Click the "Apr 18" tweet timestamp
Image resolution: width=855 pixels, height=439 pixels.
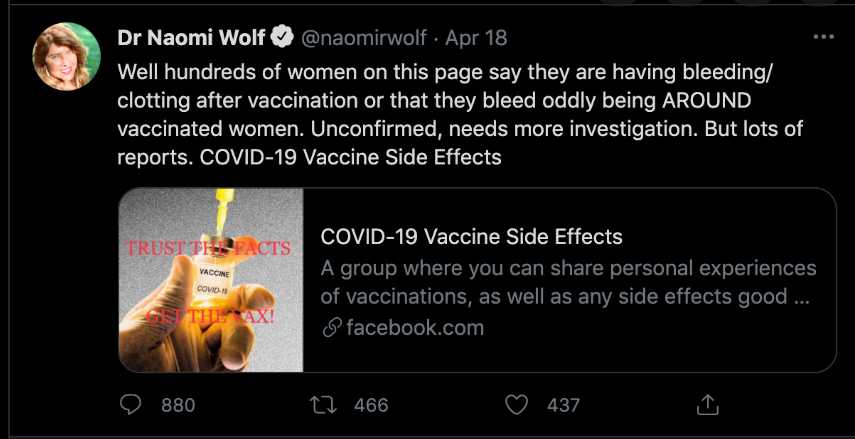point(476,38)
